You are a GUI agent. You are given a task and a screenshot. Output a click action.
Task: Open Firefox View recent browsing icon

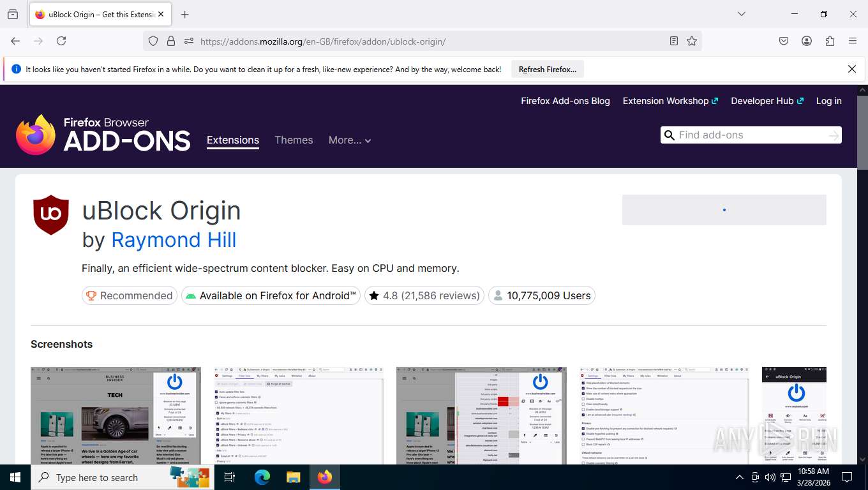click(x=13, y=14)
